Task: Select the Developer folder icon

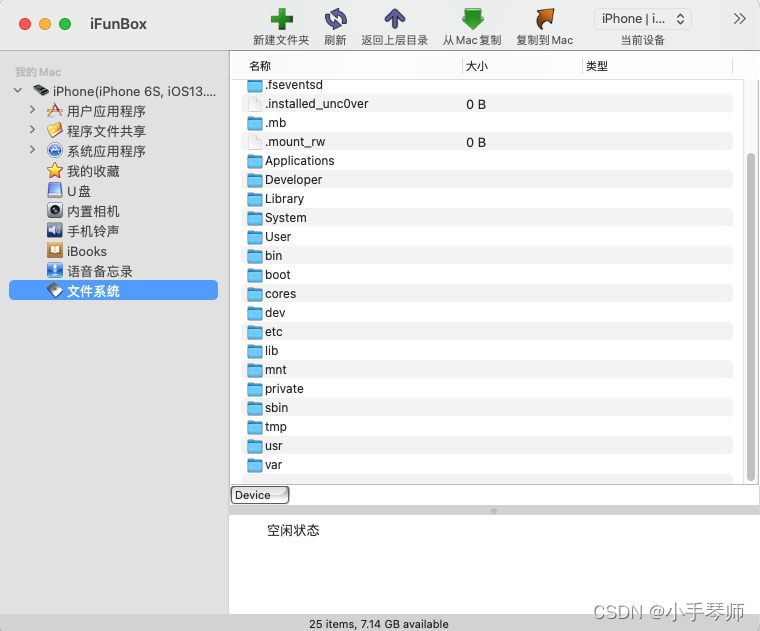Action: [x=255, y=180]
